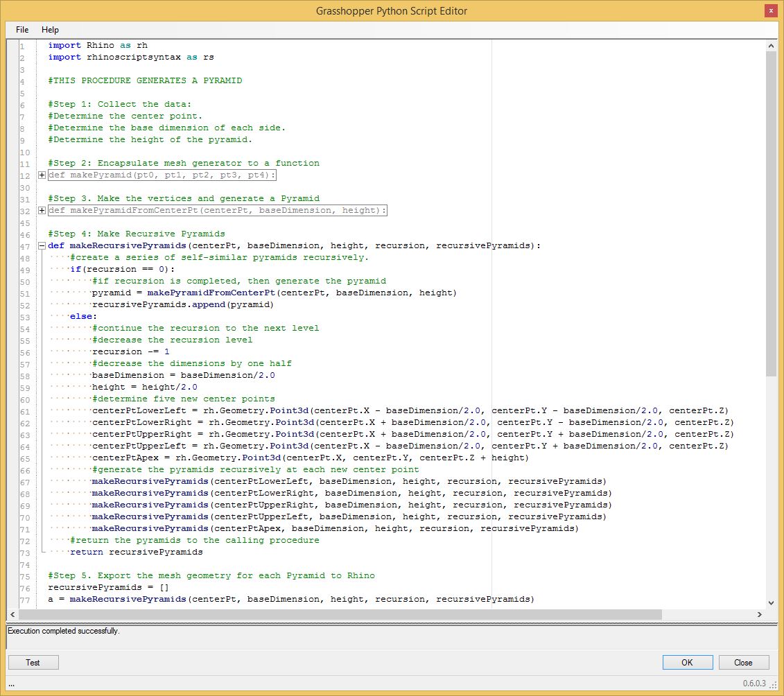Open the Help menu

(x=50, y=30)
